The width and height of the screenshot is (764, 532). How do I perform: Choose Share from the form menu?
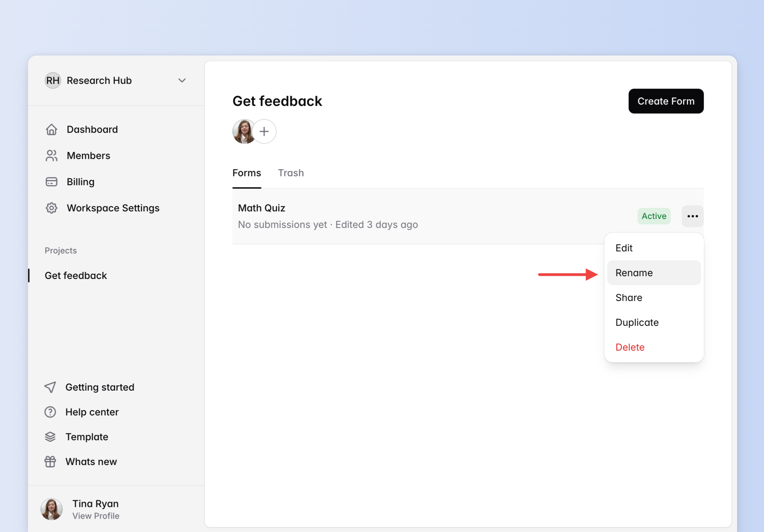pyautogui.click(x=629, y=298)
